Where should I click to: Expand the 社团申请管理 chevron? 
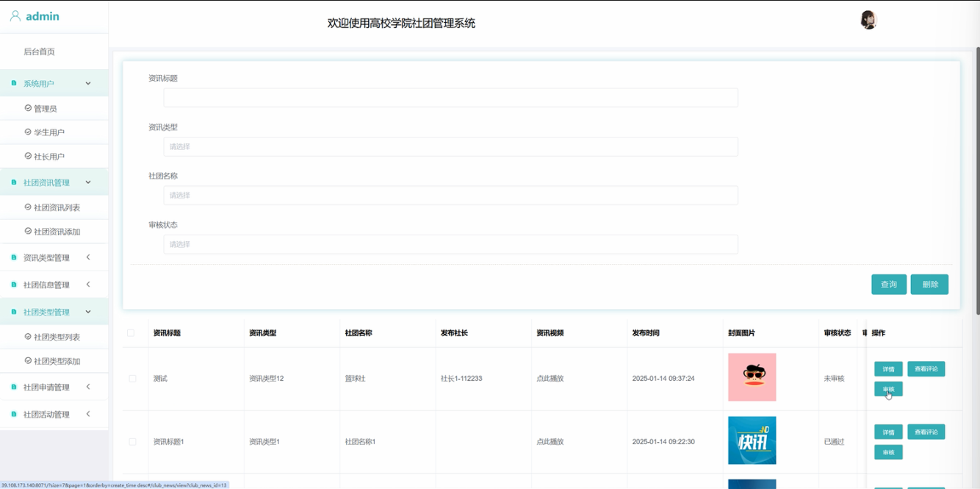pyautogui.click(x=88, y=387)
